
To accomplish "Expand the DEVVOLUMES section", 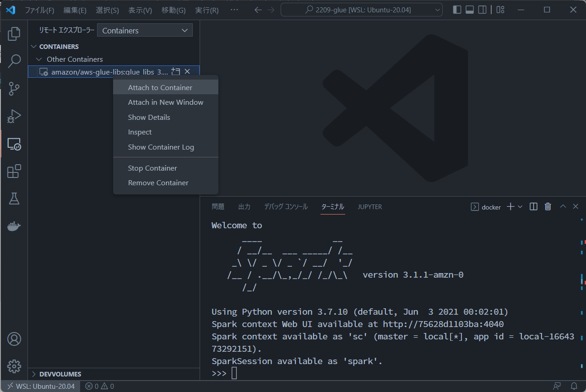I will (x=33, y=374).
